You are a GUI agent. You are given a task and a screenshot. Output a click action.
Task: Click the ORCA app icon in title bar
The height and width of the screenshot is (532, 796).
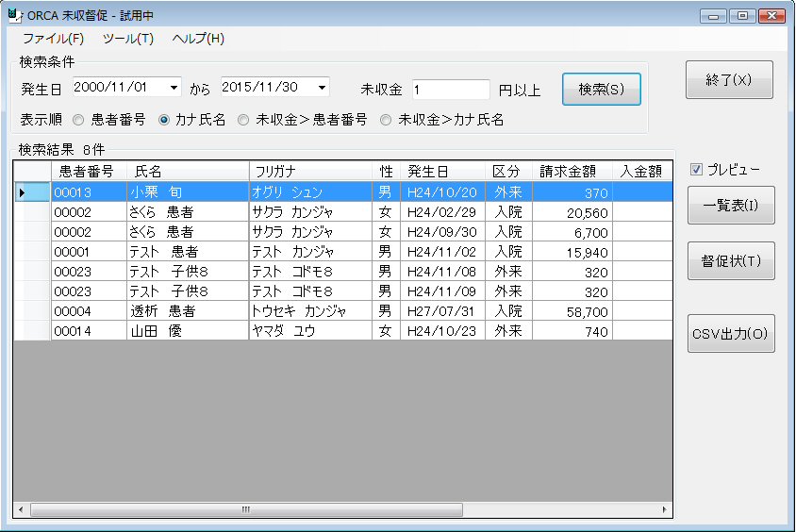(15, 15)
